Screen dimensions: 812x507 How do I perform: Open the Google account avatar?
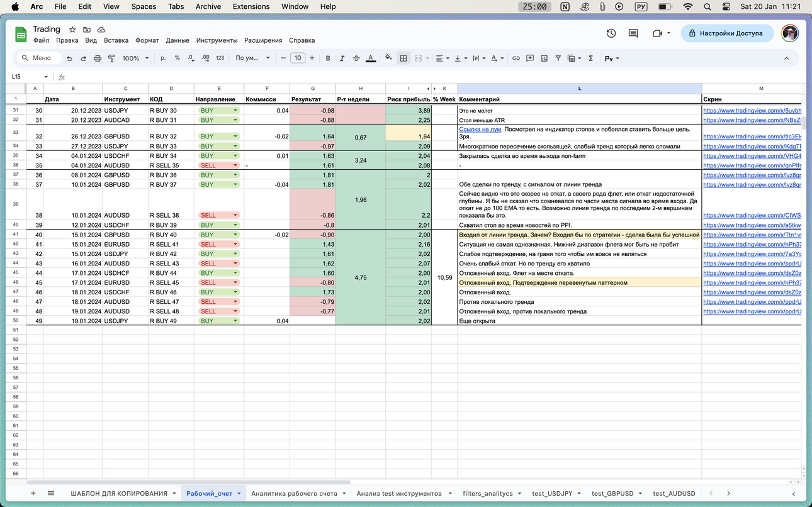coord(790,33)
